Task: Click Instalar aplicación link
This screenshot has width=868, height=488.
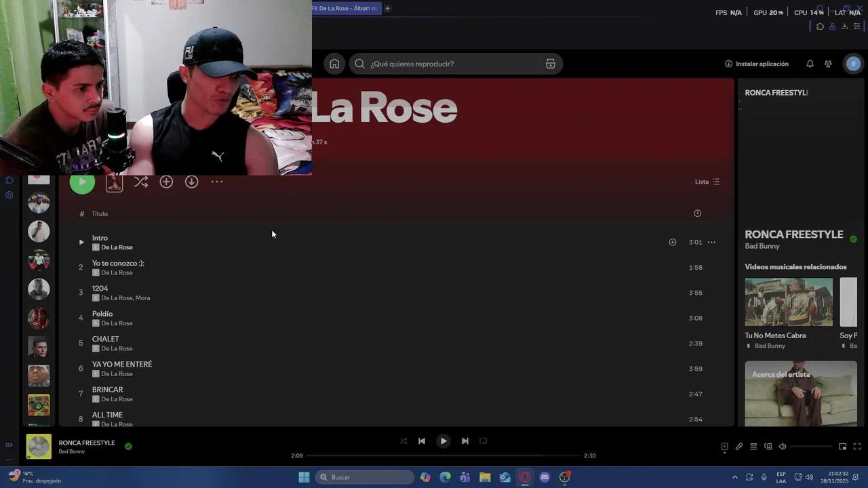Action: tap(757, 64)
